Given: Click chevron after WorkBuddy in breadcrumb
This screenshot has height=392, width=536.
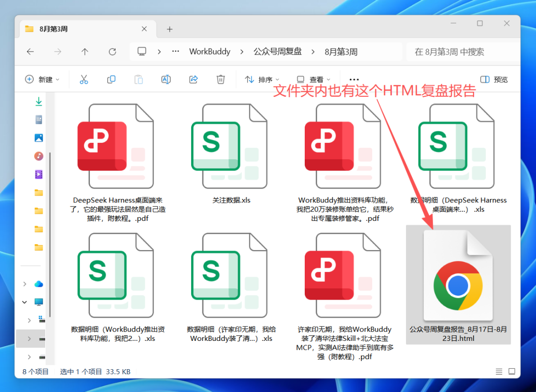Looking at the screenshot, I should 242,52.
